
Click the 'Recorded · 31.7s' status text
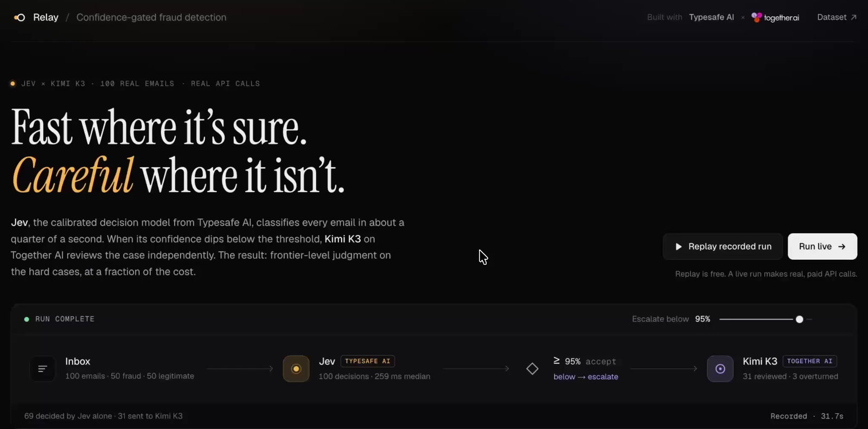coord(807,416)
